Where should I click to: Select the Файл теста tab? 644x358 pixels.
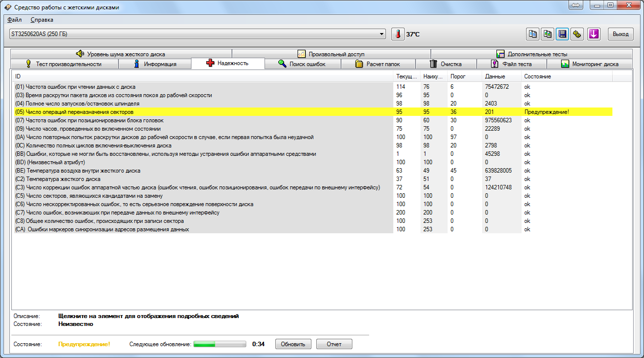tap(511, 64)
